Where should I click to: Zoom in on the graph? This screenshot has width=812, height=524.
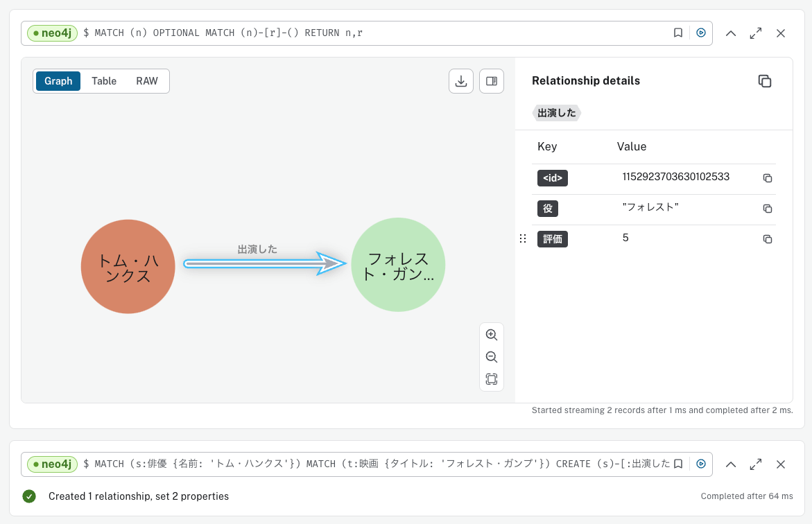492,335
